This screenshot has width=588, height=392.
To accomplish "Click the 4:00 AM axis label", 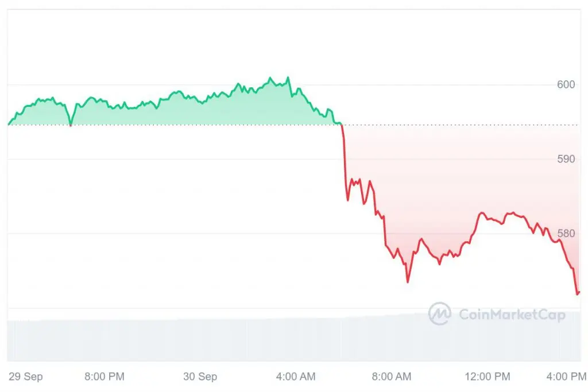I will (296, 377).
